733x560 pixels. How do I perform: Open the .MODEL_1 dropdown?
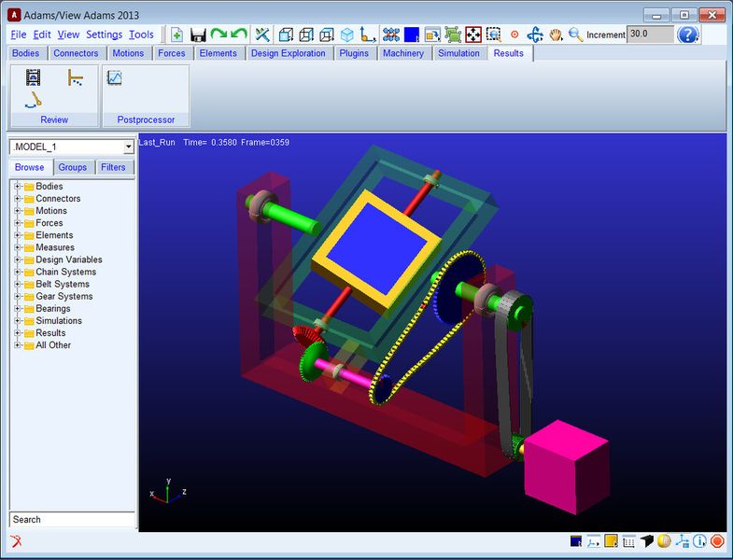(128, 147)
